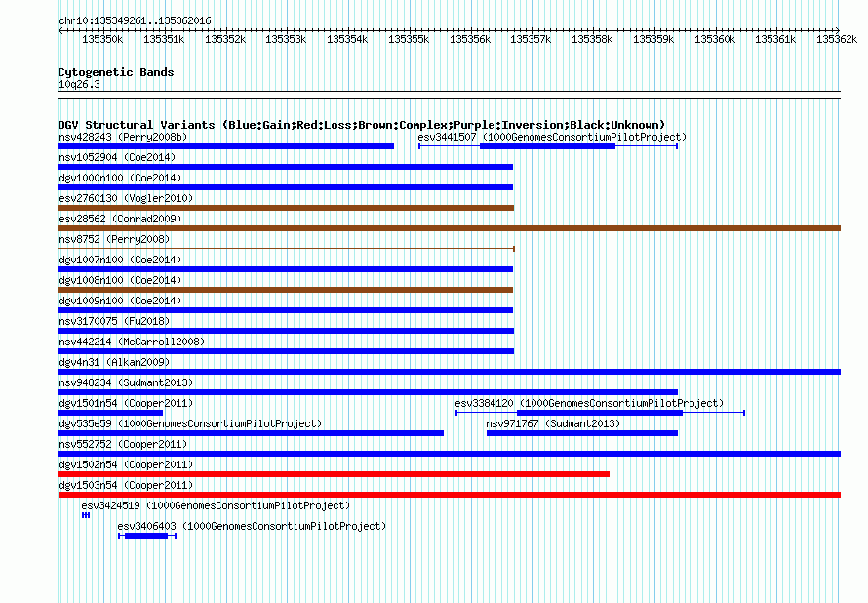Select the dgv4n31 full-width blue bar

pyautogui.click(x=449, y=372)
